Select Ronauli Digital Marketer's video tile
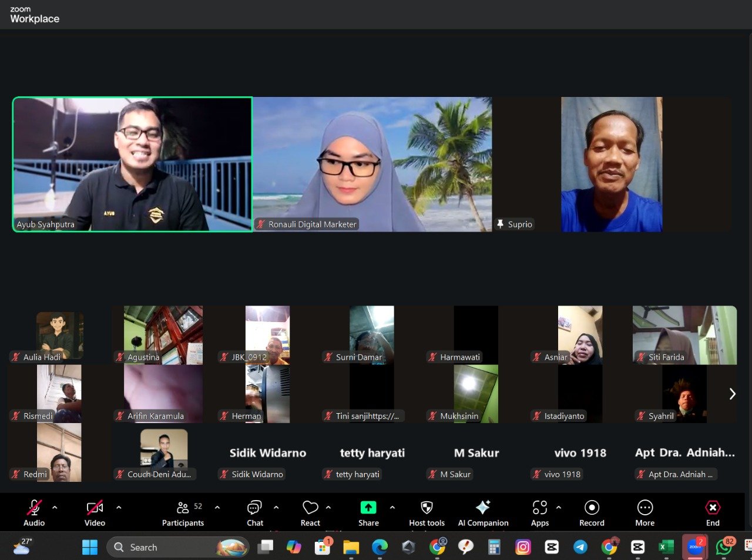Viewport: 752px width, 560px height. point(372,165)
